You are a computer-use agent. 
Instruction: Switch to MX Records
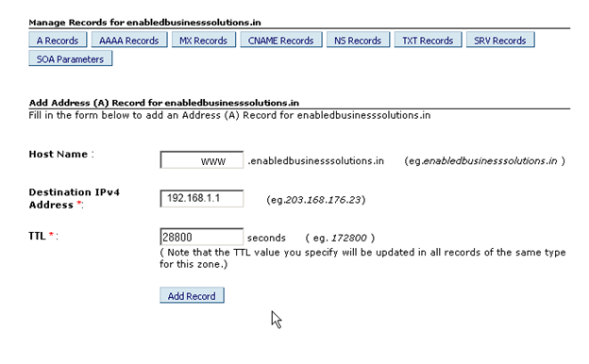(x=203, y=41)
